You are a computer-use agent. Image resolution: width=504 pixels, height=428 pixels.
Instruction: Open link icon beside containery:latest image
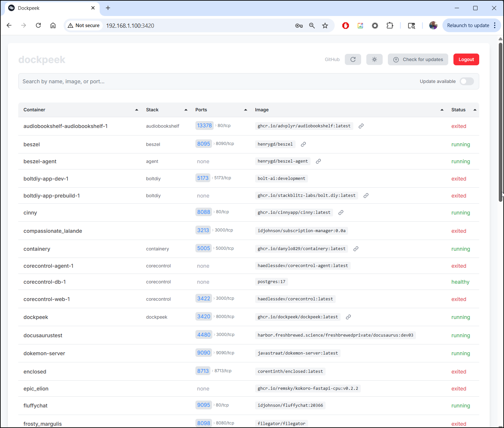click(356, 249)
